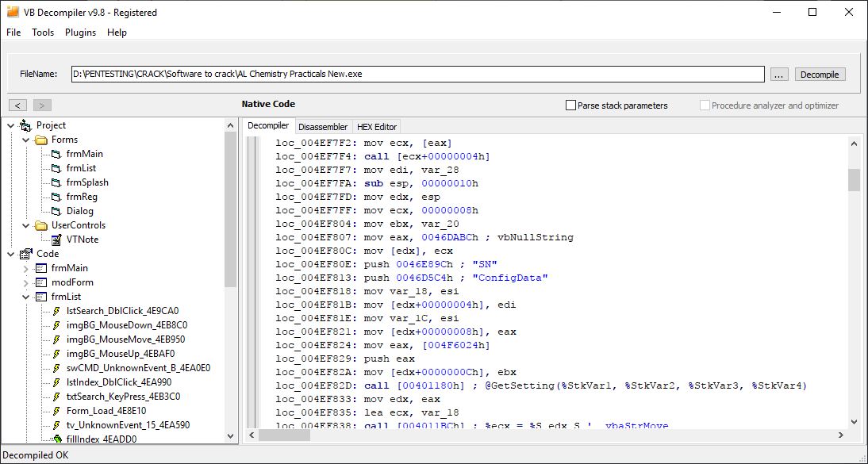Viewport: 868px width, 464px height.
Task: Collapse the frmList code node
Action: tap(25, 297)
